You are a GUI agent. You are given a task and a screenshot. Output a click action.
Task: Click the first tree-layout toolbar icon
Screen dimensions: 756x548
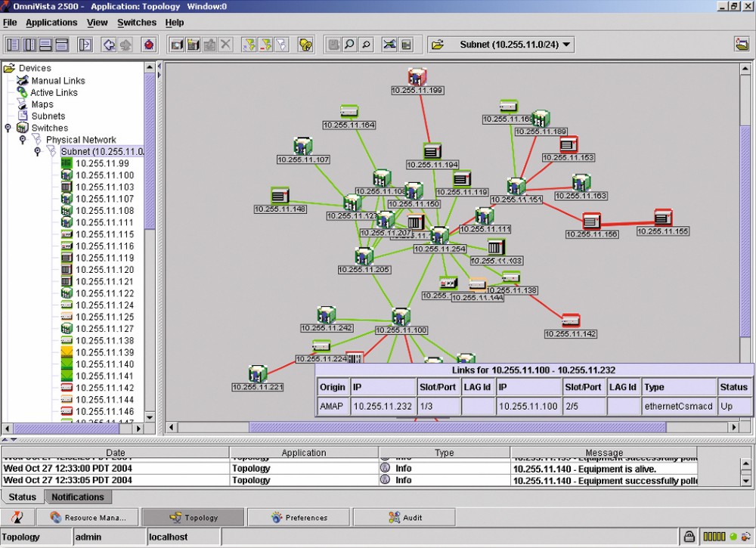coord(13,45)
